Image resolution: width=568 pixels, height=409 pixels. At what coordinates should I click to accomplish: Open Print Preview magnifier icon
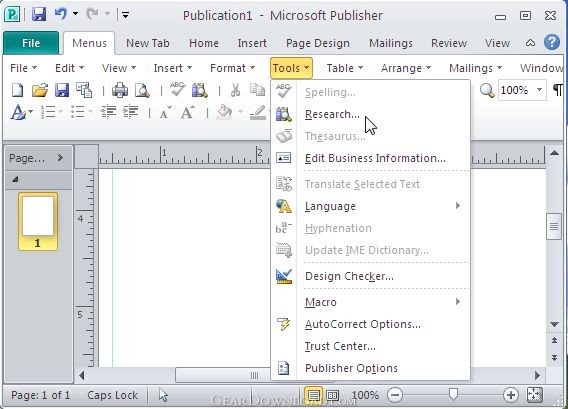(x=142, y=90)
